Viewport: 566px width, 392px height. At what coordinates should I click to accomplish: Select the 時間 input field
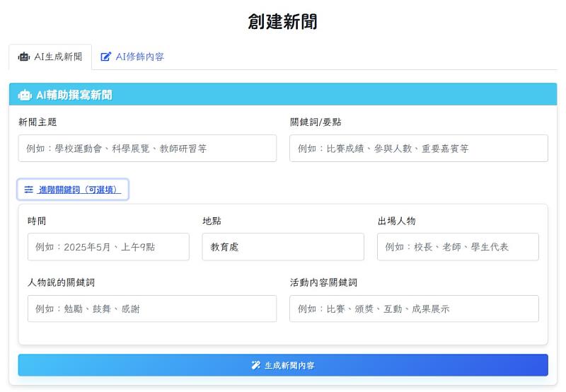click(108, 247)
